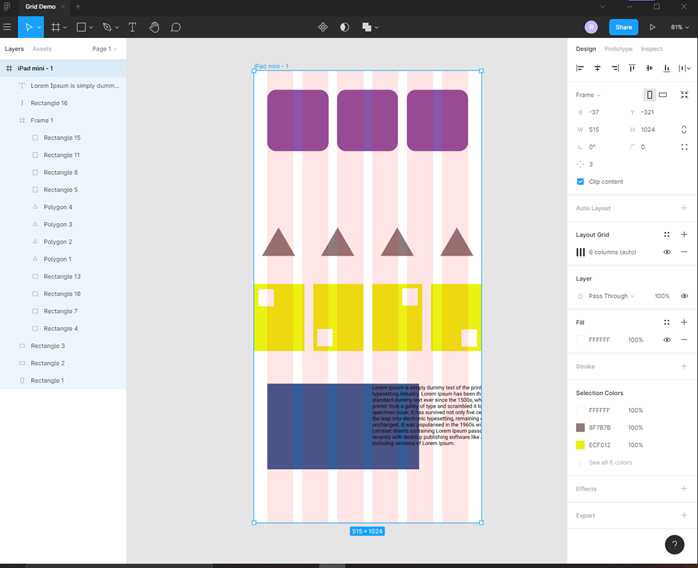Open the Components resources icon
Image resolution: width=698 pixels, height=568 pixels.
tap(323, 27)
